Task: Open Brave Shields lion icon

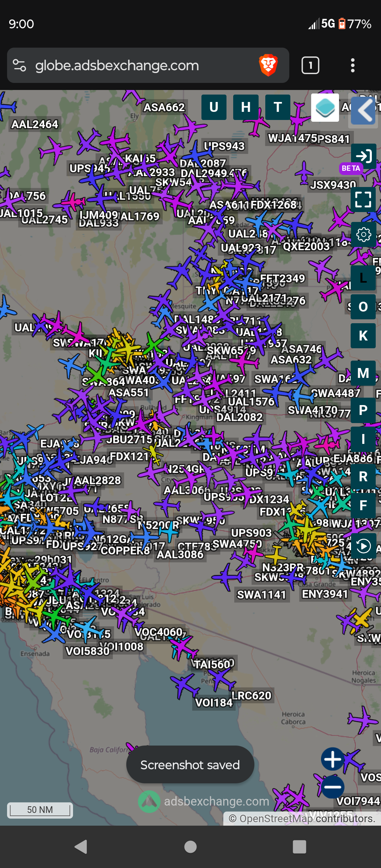Action: 268,65
